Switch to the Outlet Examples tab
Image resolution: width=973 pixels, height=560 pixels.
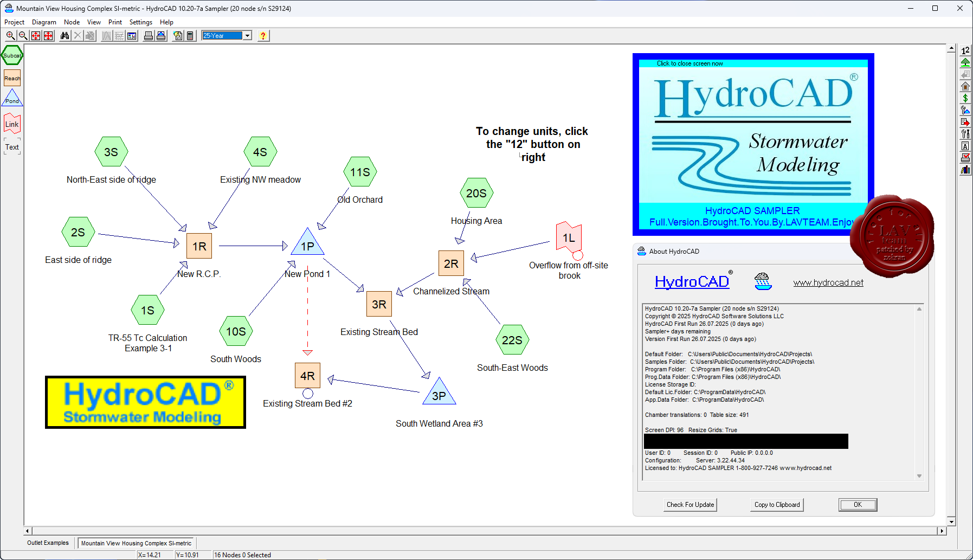click(x=48, y=543)
